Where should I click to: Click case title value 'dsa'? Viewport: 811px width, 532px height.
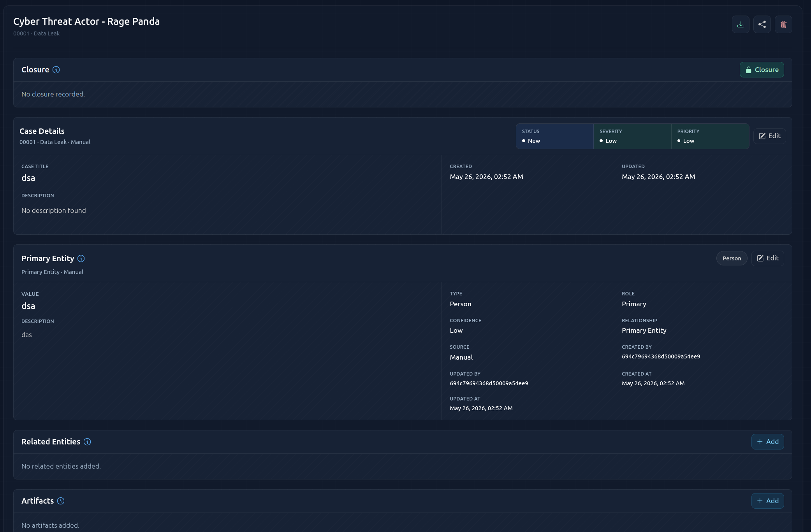(x=28, y=178)
